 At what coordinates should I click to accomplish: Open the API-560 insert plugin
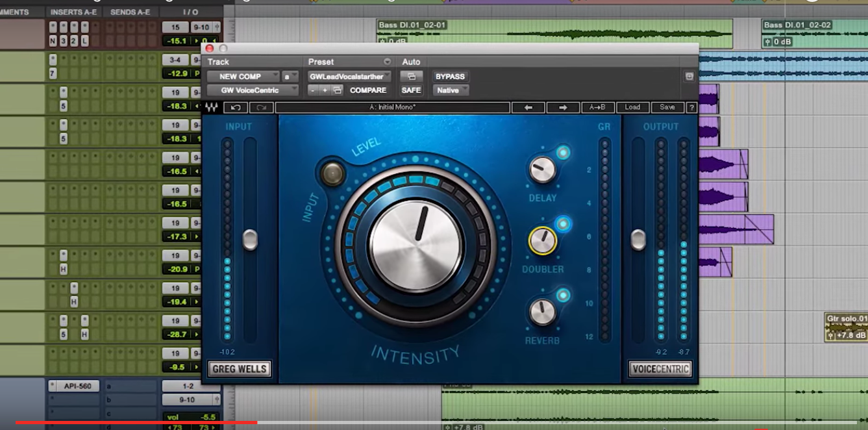tap(78, 386)
